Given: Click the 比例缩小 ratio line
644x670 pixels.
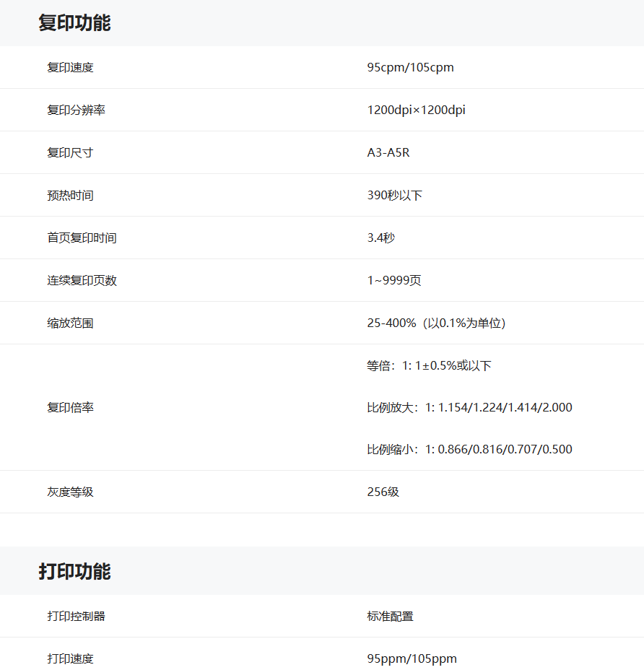Looking at the screenshot, I should pos(469,450).
